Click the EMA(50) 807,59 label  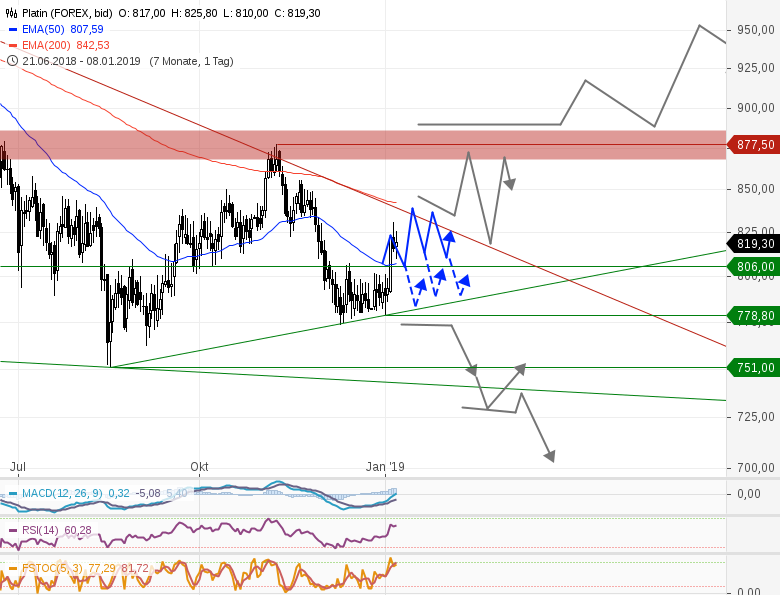63,29
